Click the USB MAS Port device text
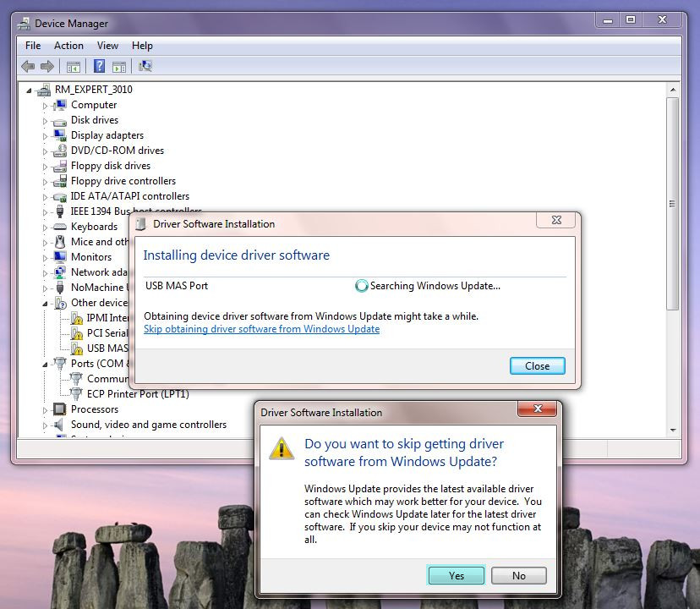This screenshot has height=609, width=700. click(x=177, y=286)
